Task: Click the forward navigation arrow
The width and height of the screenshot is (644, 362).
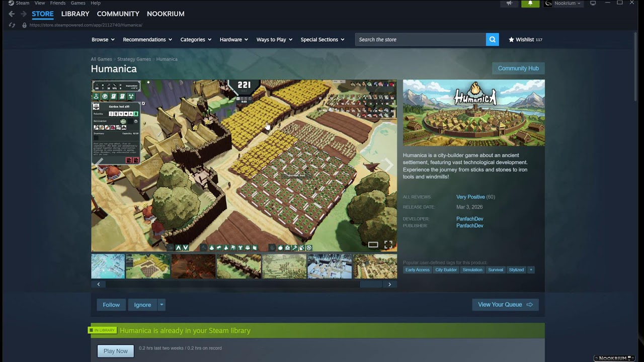Action: 23,14
